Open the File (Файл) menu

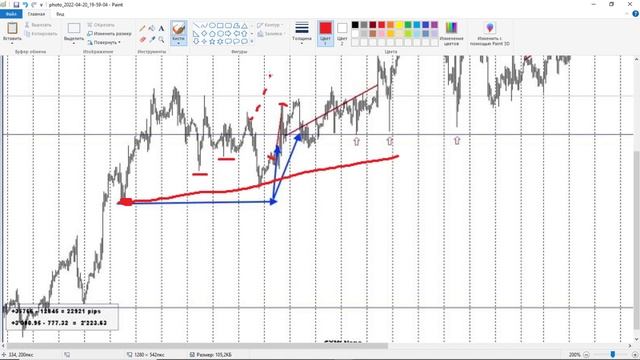click(x=11, y=14)
